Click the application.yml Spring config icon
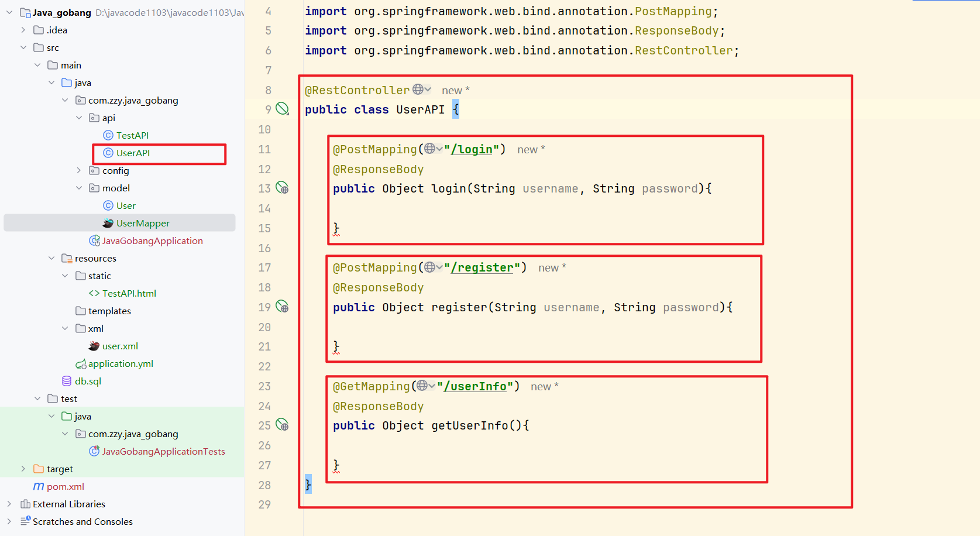 (81, 364)
